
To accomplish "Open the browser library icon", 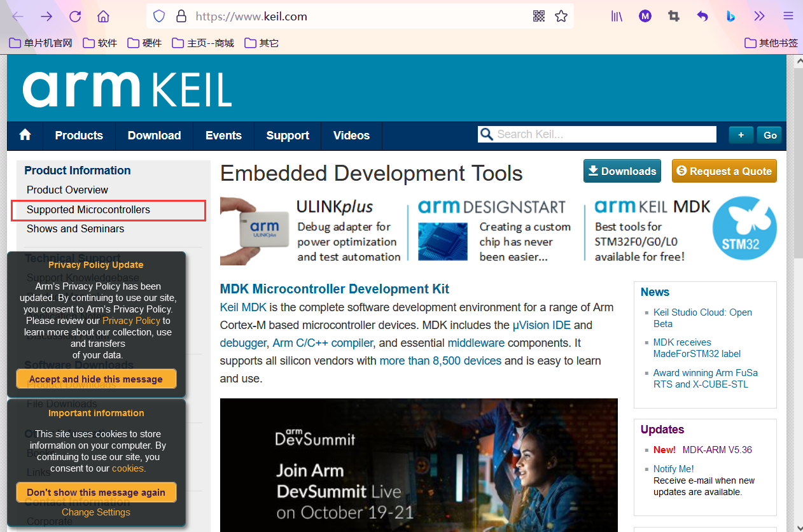I will [617, 16].
